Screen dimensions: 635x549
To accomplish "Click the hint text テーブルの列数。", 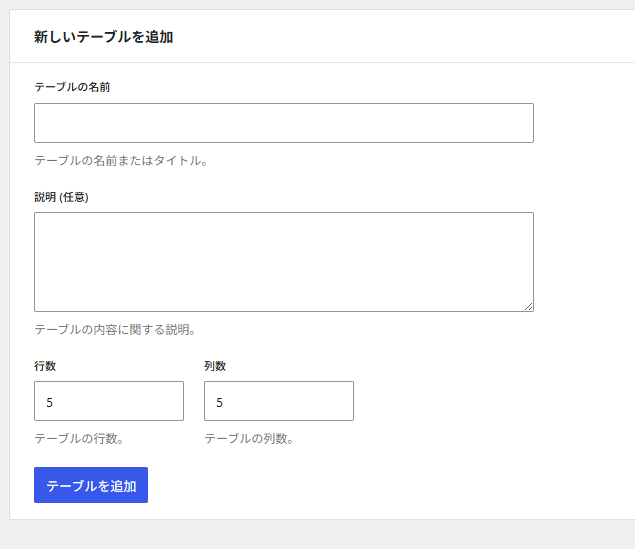I will coord(249,438).
